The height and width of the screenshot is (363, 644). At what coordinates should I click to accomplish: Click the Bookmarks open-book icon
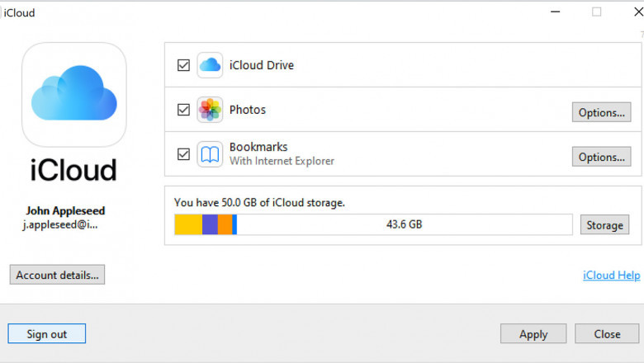pos(210,154)
